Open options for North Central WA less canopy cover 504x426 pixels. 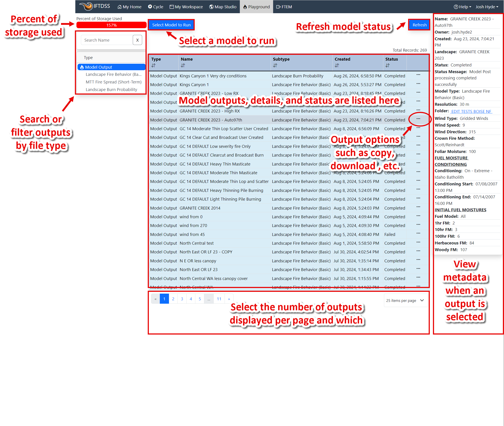[x=418, y=278]
